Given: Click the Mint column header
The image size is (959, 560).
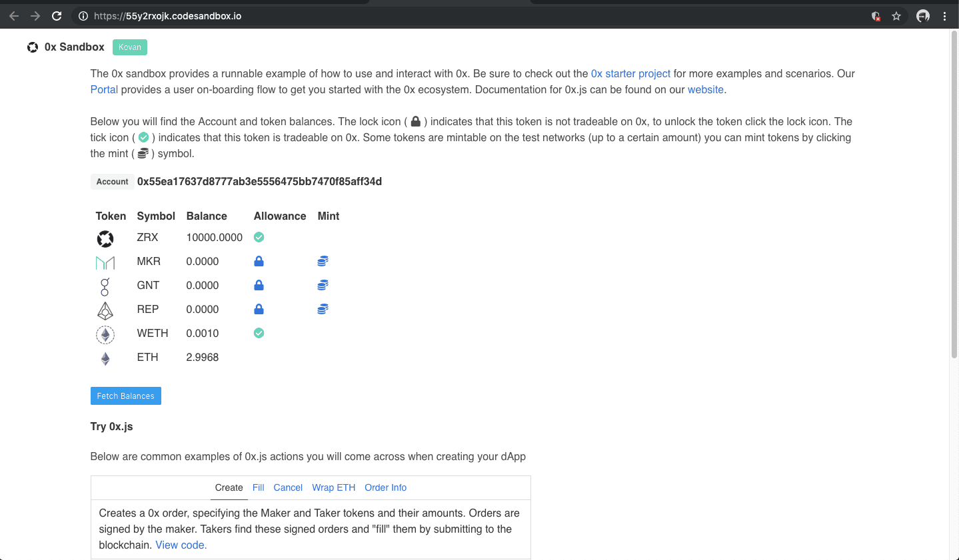Looking at the screenshot, I should (329, 216).
